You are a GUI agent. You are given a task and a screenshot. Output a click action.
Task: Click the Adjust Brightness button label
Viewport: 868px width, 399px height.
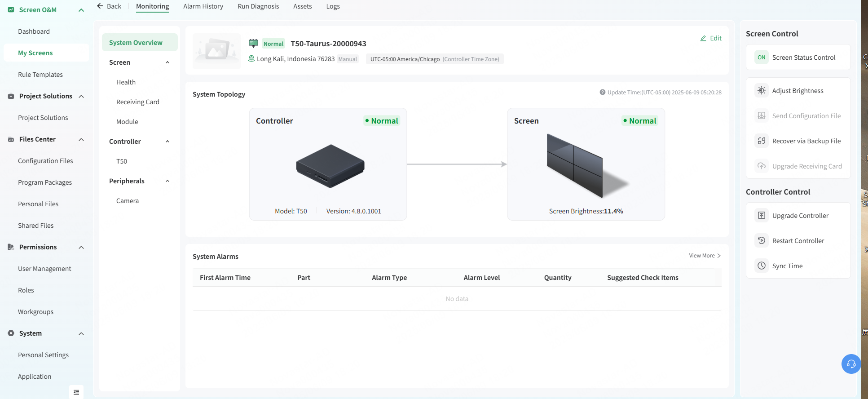798,91
